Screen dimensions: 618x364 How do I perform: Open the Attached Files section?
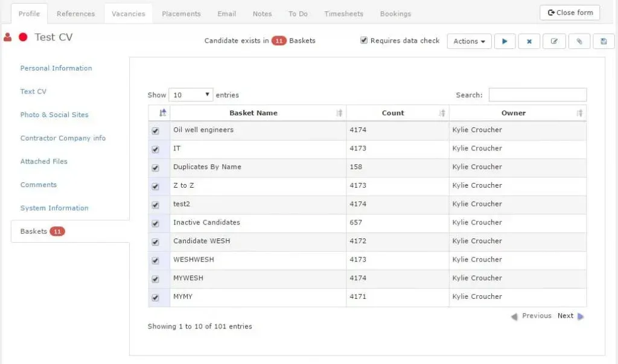[x=43, y=161]
